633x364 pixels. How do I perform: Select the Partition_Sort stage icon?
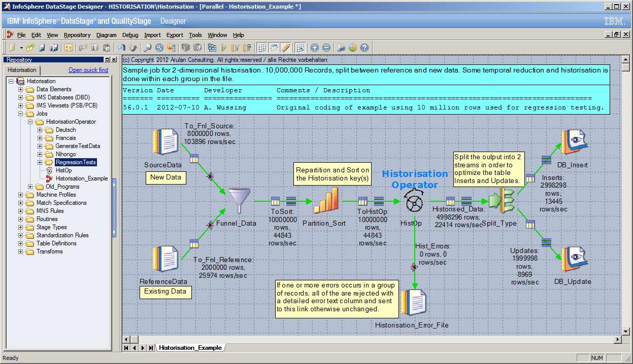pos(325,201)
